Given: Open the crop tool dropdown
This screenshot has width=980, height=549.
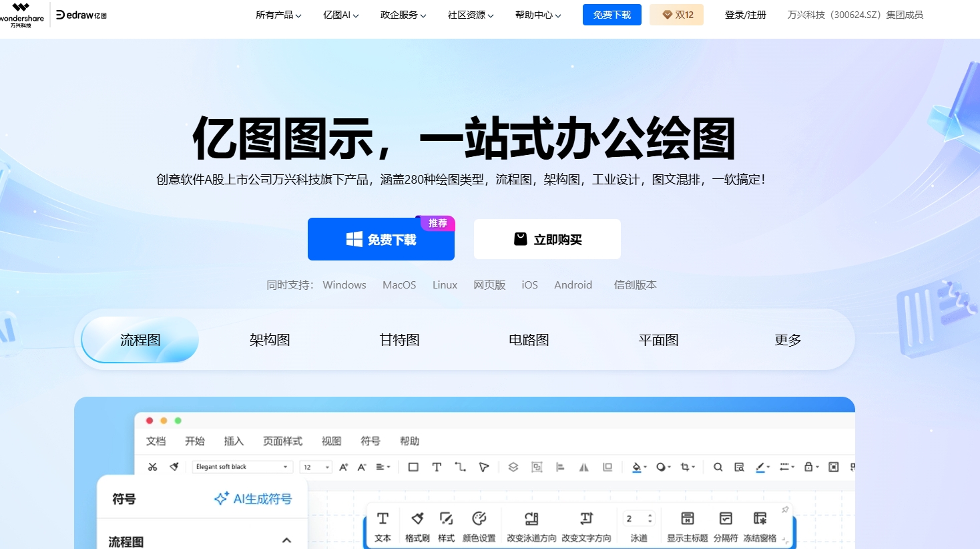Looking at the screenshot, I should [x=688, y=467].
